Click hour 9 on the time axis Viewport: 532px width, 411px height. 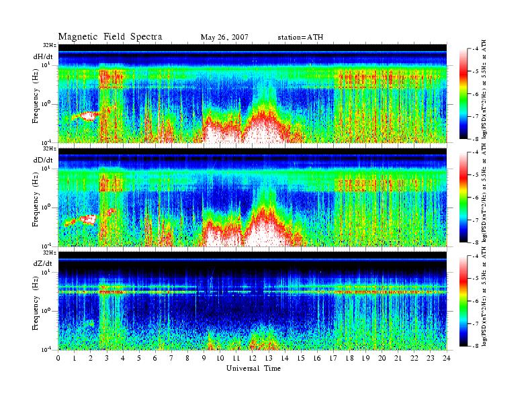click(204, 359)
